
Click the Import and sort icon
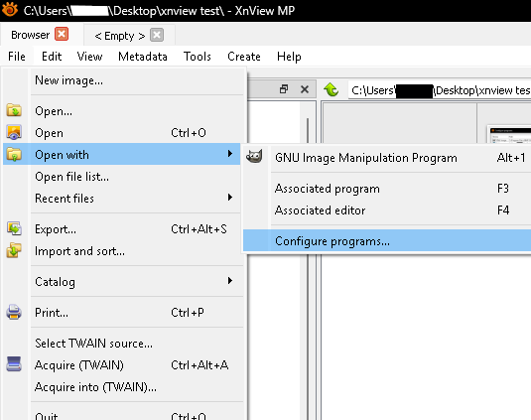tap(14, 250)
